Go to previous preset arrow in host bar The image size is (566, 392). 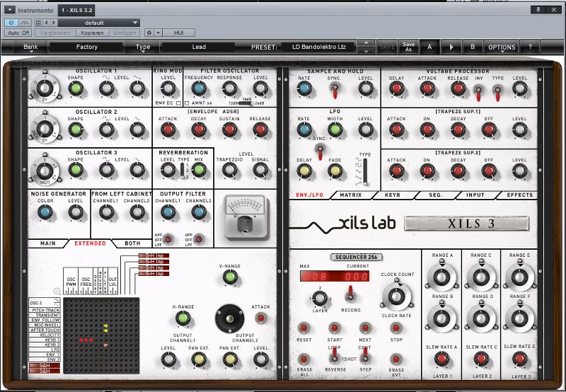pyautogui.click(x=46, y=23)
